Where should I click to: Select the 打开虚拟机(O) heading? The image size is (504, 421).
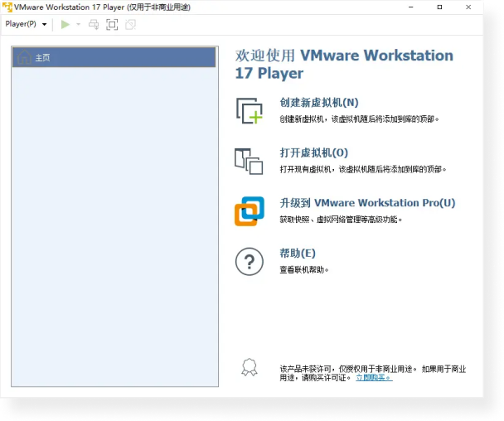pos(314,152)
